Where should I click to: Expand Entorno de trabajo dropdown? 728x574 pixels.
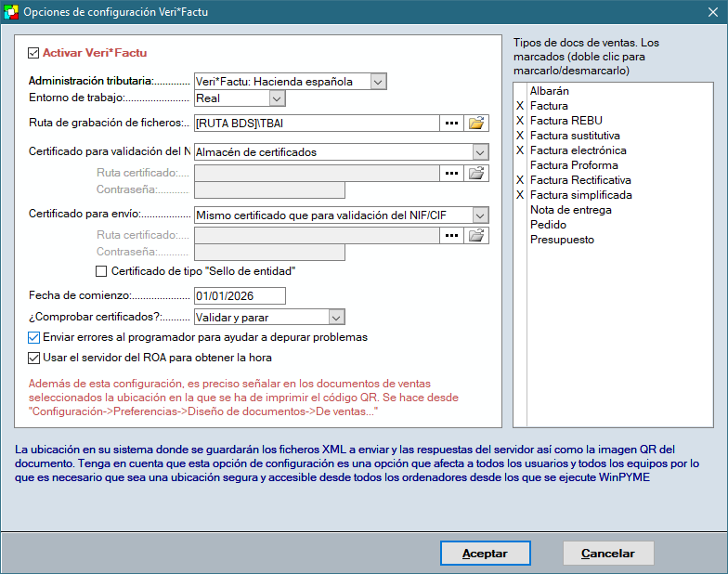point(276,98)
